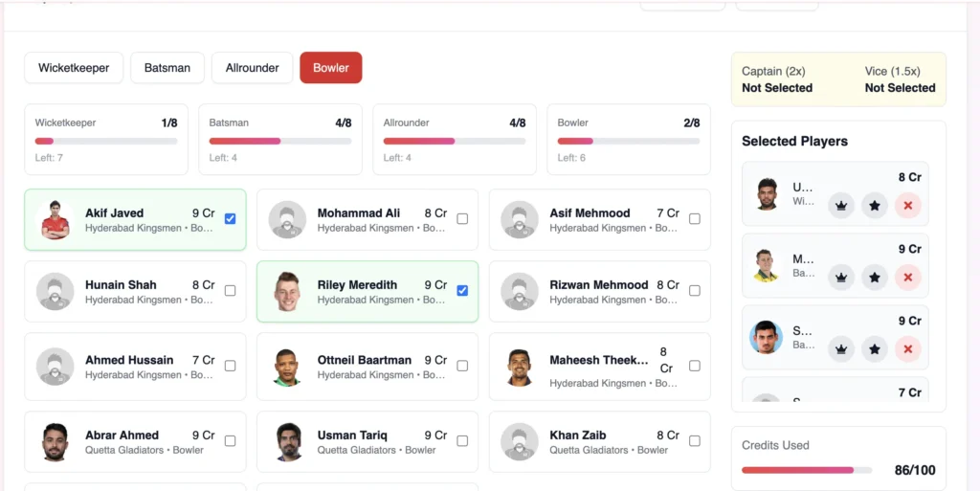Screen dimensions: 980x491
Task: Enable the Ottneil Baartman checkbox
Action: pos(462,366)
